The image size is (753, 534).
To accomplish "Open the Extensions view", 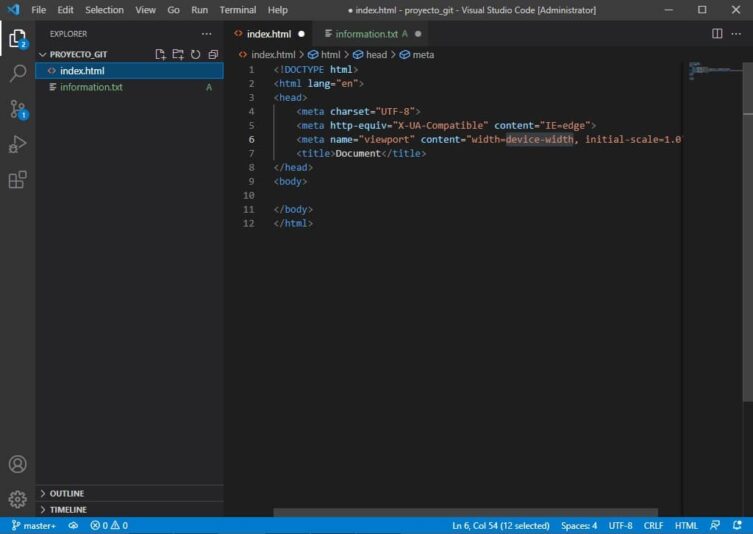I will [17, 180].
